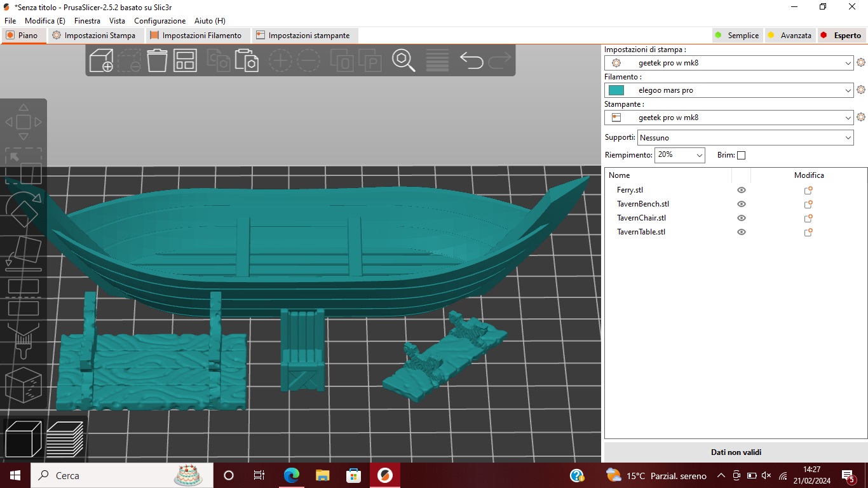Screen dimensions: 868x488
Task: Open edit options for TavernChair.stl
Action: click(x=809, y=218)
